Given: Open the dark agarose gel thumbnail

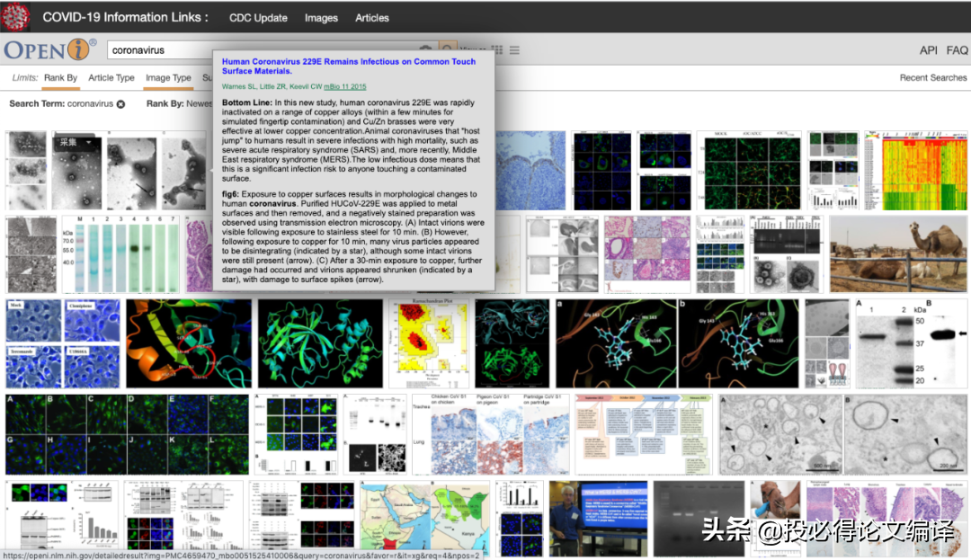Looking at the screenshot, I should point(699,518).
